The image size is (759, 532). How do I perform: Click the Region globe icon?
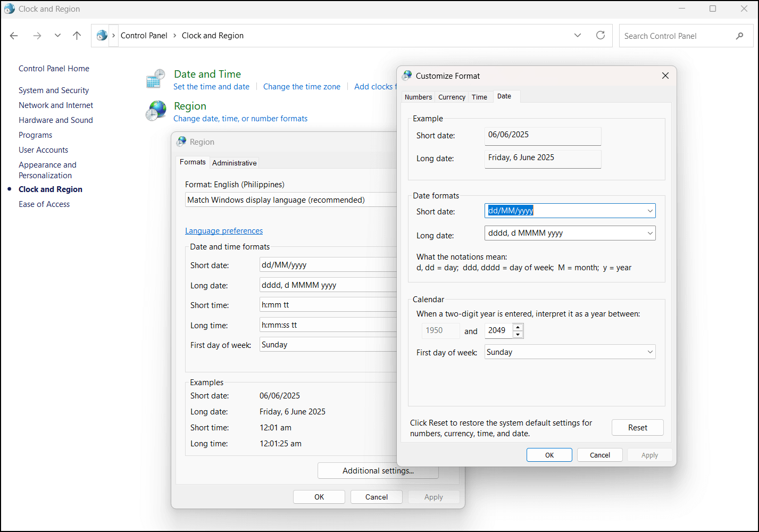[x=156, y=111]
